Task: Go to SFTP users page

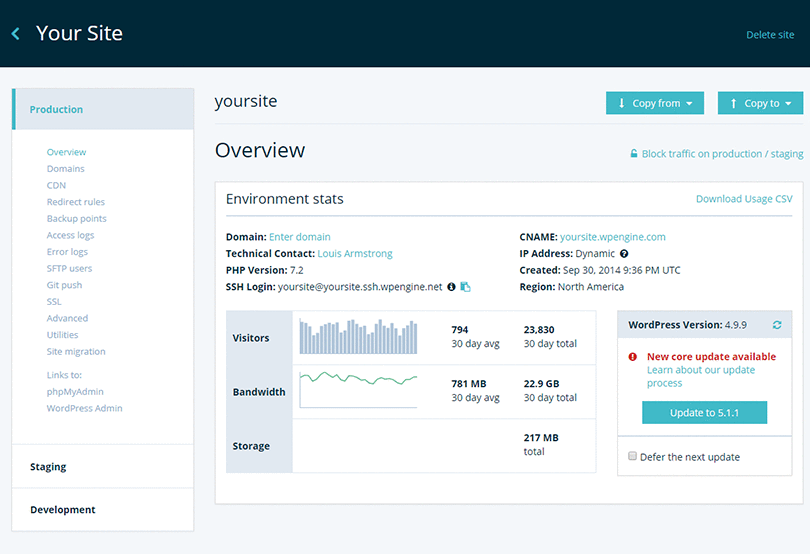Action: click(x=69, y=269)
